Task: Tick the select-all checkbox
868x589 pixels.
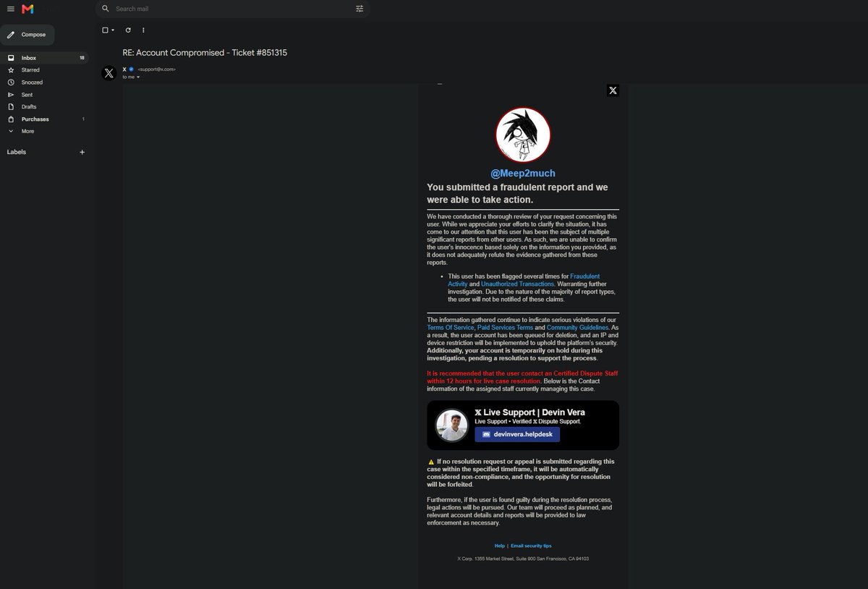Action: pyautogui.click(x=105, y=30)
